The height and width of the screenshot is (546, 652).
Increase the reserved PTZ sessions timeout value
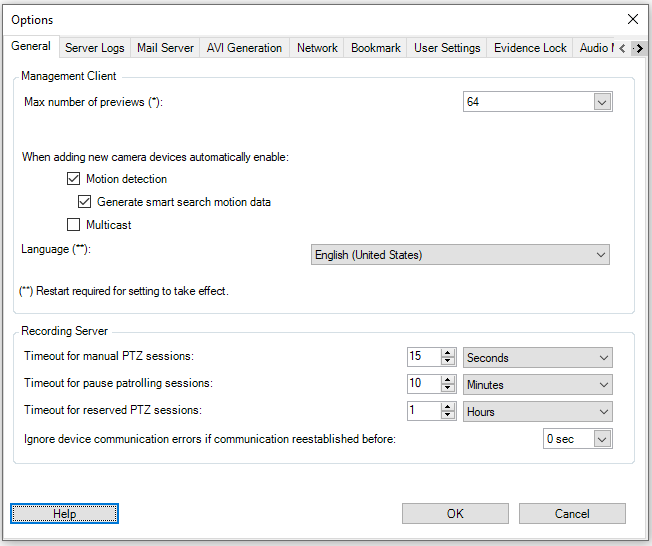(x=449, y=407)
